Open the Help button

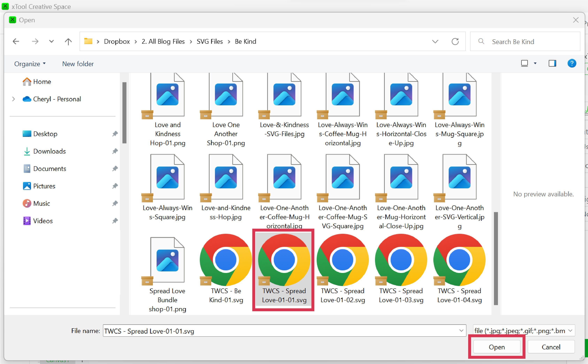(x=572, y=63)
